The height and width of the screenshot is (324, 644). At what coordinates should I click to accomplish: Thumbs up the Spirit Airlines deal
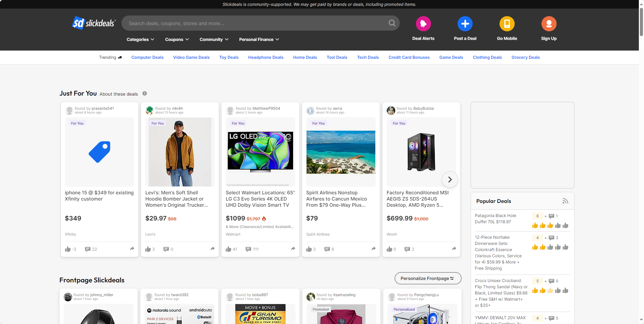click(x=309, y=249)
